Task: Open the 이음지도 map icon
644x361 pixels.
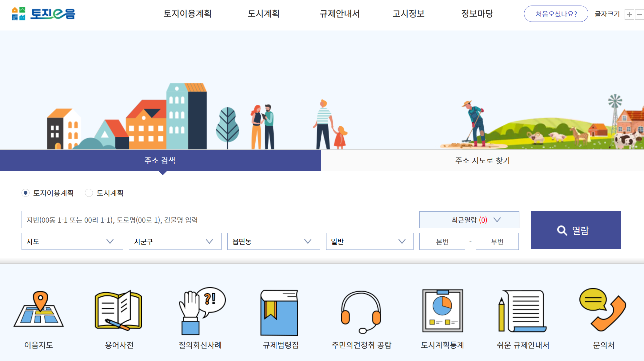Action: (x=39, y=309)
